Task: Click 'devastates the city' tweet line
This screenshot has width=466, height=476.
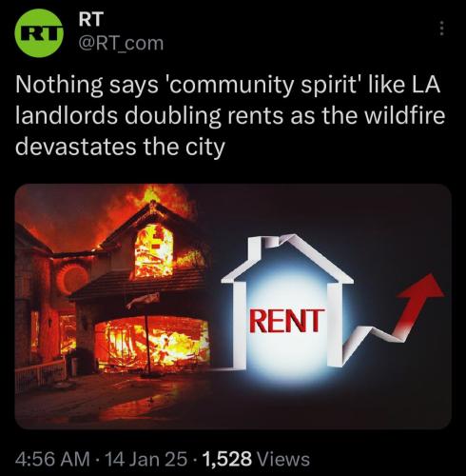Action: 120,147
